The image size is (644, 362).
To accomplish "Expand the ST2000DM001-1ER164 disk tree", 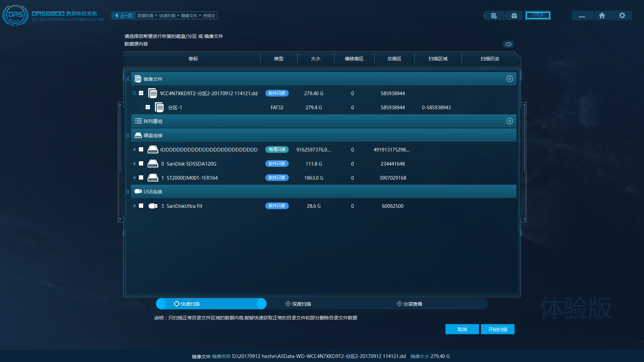I will (x=135, y=178).
